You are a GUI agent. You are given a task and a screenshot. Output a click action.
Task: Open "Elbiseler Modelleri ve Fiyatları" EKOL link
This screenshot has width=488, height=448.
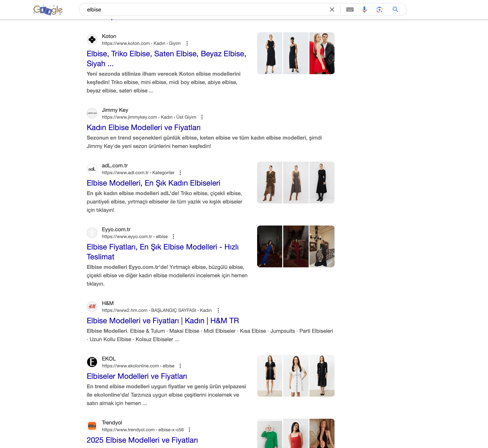(137, 376)
